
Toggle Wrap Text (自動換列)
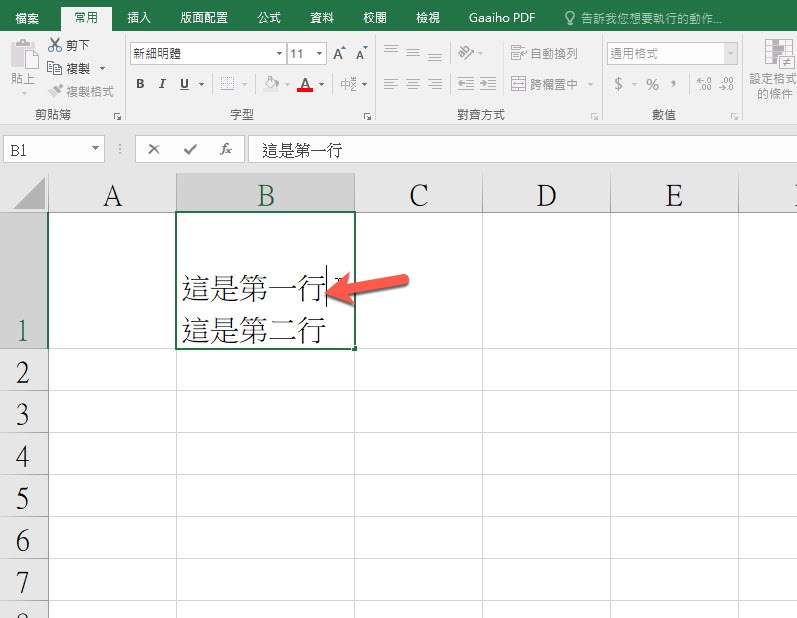[544, 53]
